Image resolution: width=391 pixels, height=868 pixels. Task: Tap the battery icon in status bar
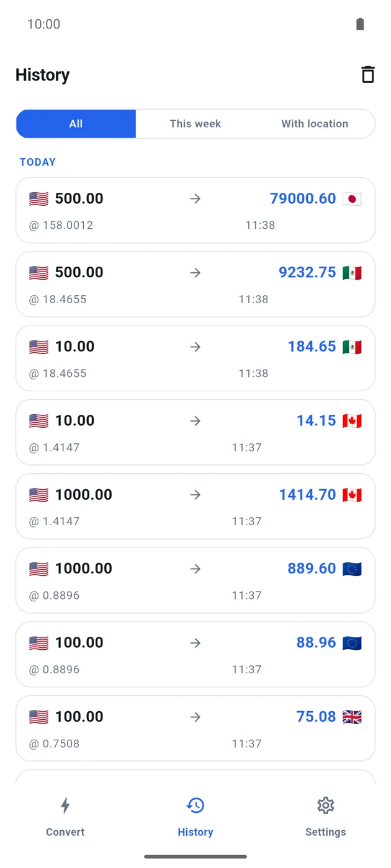360,24
